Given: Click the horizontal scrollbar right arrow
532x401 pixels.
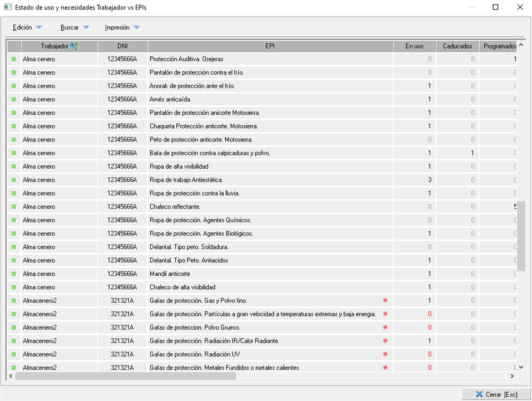Looking at the screenshot, I should [511, 376].
